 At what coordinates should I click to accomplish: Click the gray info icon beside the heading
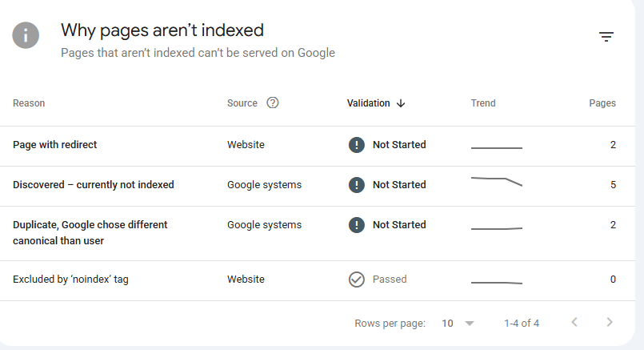click(x=26, y=35)
